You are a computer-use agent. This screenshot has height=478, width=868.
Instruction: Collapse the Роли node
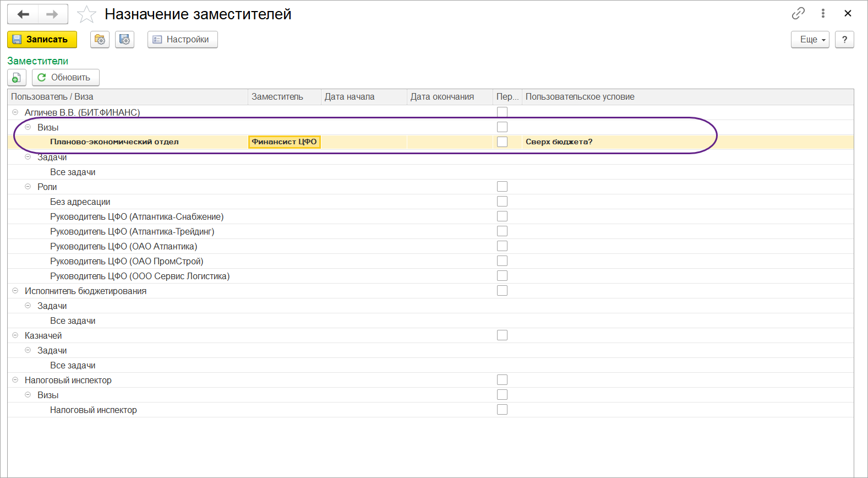28,187
